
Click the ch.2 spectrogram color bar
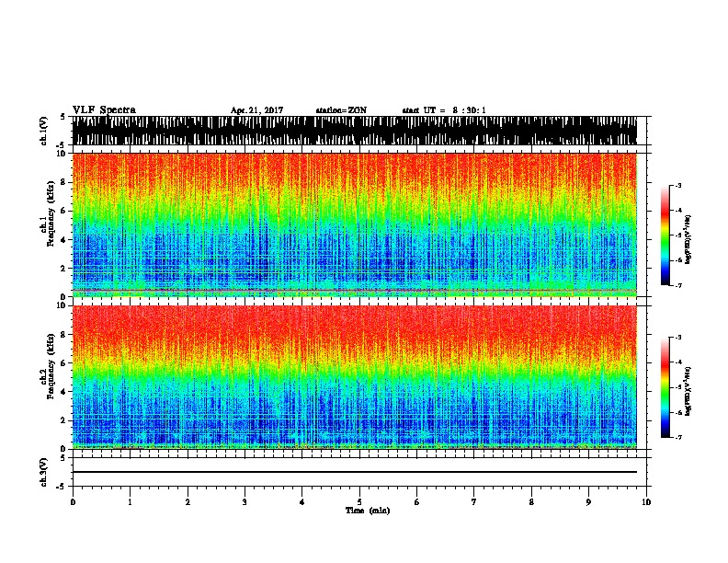click(x=665, y=387)
